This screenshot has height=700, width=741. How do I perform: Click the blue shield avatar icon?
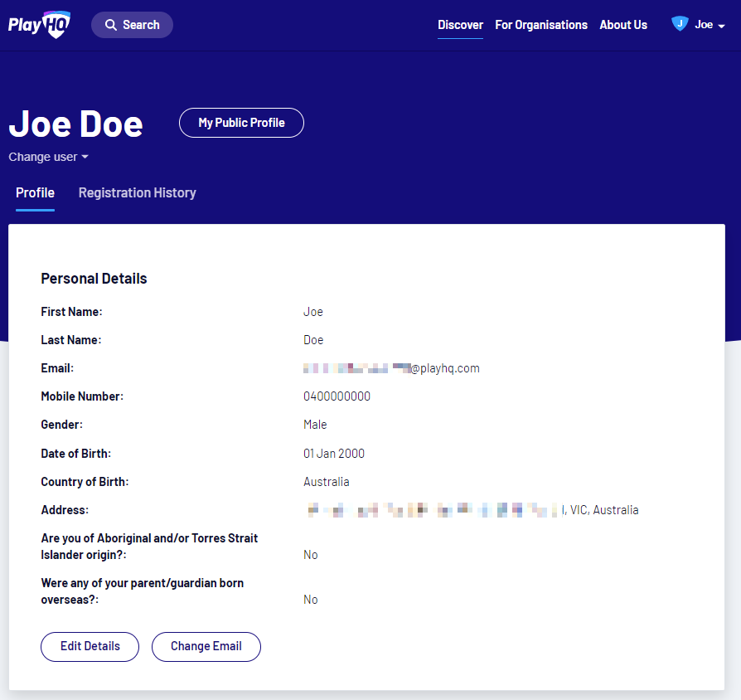pos(680,24)
